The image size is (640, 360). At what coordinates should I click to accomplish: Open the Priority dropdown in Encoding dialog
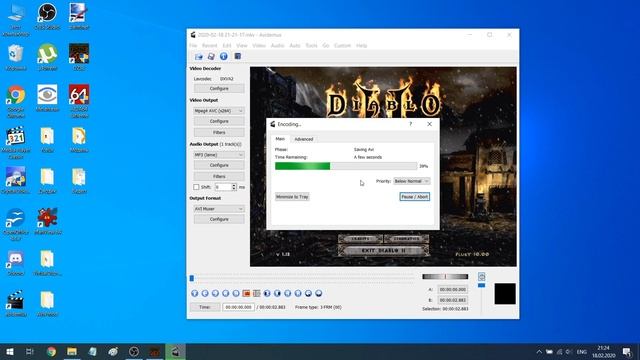coord(411,181)
